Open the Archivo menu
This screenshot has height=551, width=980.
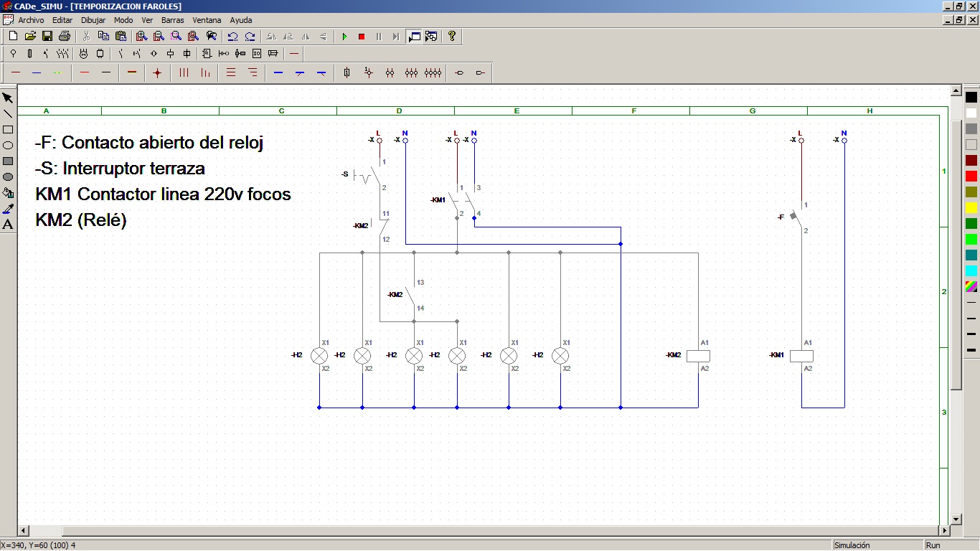[x=31, y=20]
